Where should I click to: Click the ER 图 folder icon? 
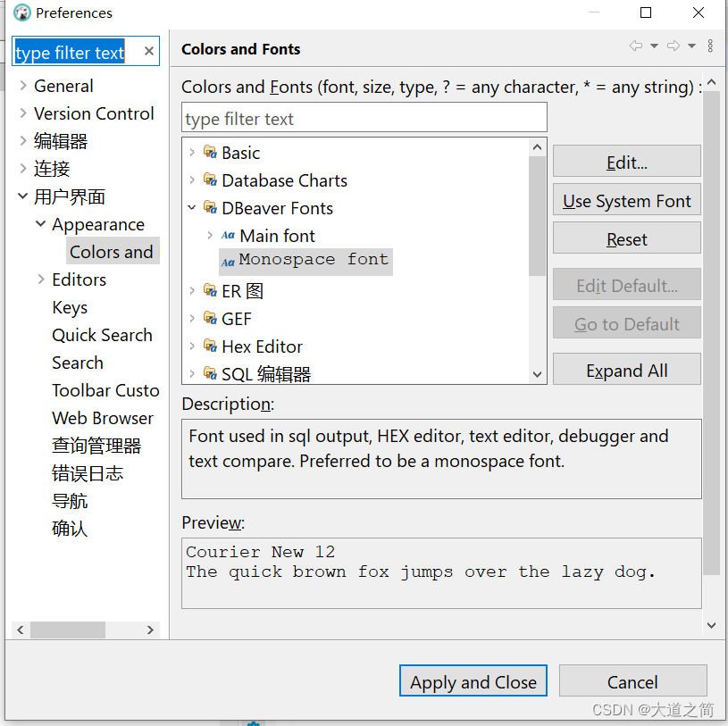click(x=210, y=290)
